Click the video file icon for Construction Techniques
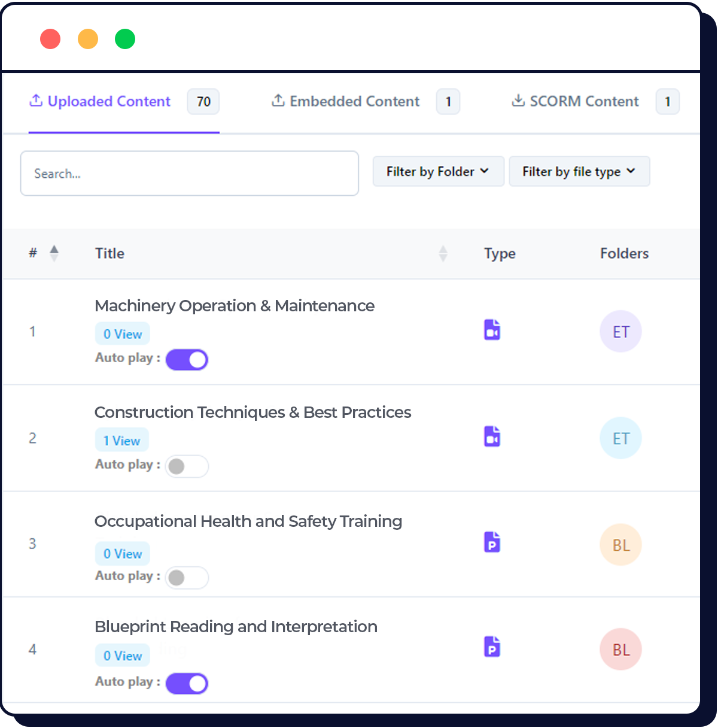The width and height of the screenshot is (718, 728). click(x=492, y=436)
